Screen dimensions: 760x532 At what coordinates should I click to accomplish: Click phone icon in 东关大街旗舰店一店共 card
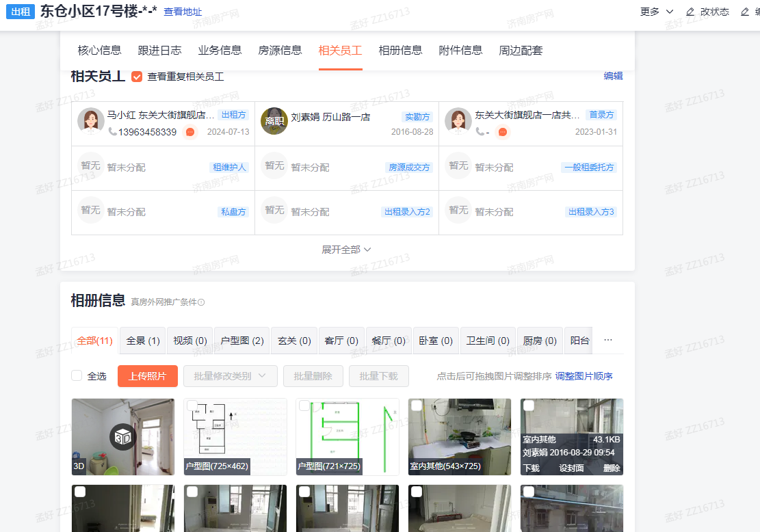point(480,131)
